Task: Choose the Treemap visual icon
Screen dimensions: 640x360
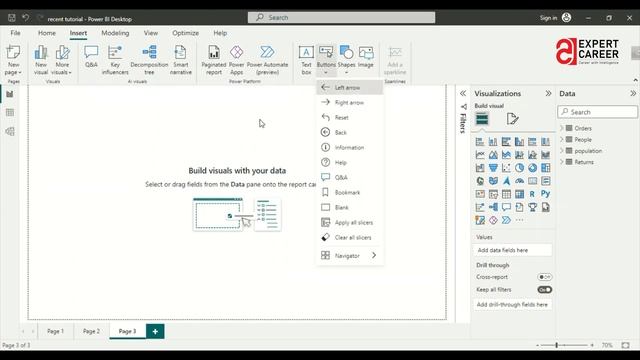Action: 545,168
